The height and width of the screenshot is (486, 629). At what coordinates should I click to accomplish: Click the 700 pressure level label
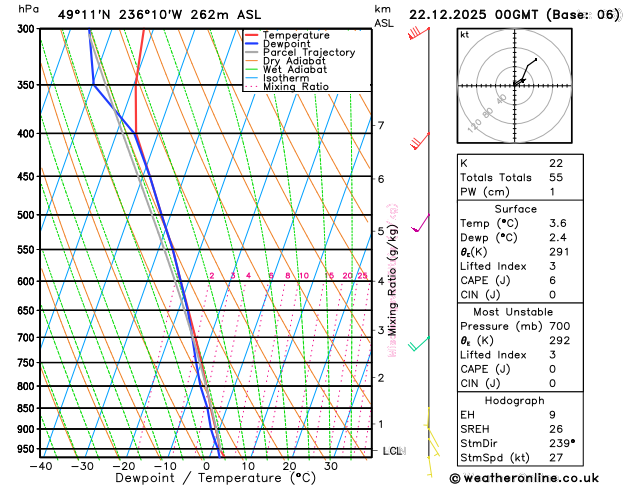coord(28,338)
